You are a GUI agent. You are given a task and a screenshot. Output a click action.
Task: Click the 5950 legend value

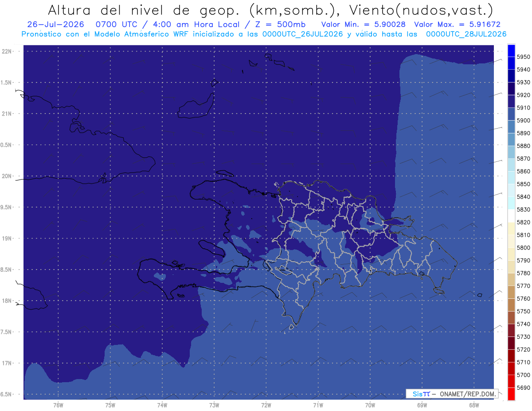pos(523,57)
